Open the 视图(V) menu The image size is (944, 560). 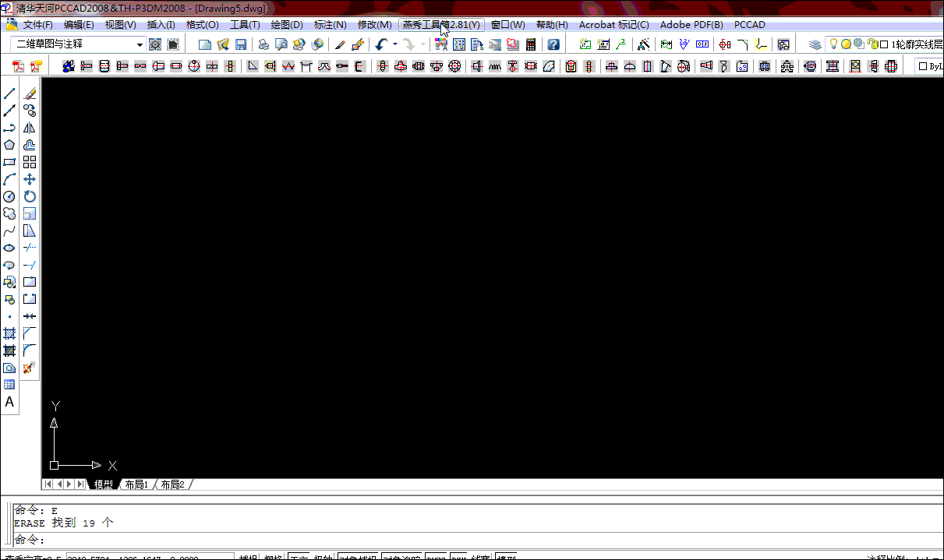click(x=120, y=25)
